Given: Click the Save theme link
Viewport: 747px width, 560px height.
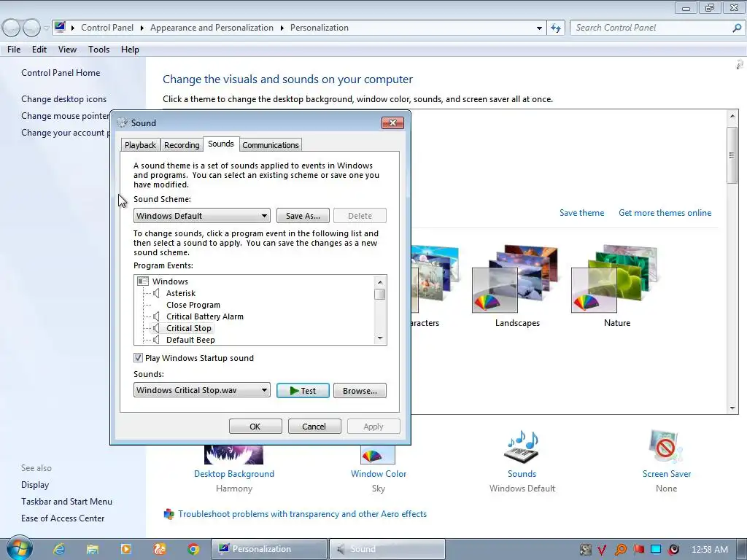Looking at the screenshot, I should tap(581, 213).
